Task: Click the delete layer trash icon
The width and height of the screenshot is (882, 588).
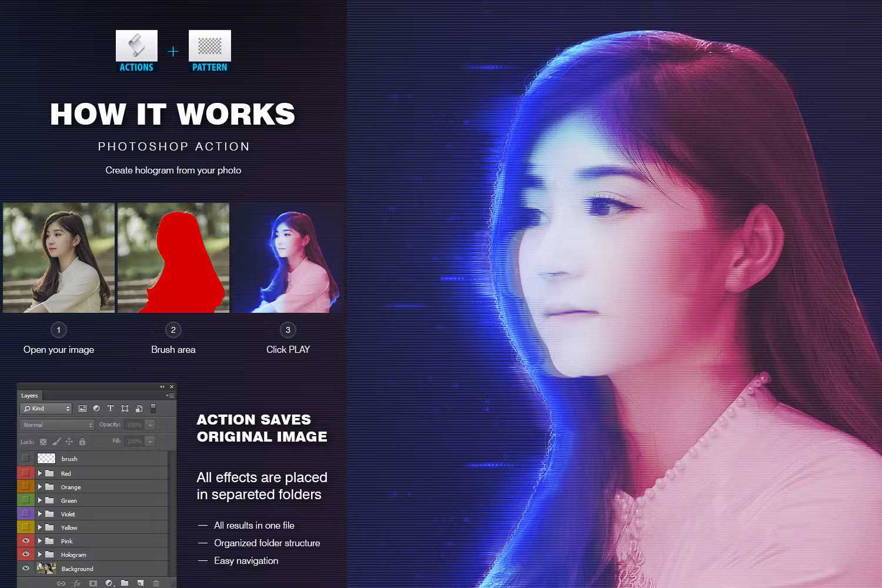Action: click(156, 583)
